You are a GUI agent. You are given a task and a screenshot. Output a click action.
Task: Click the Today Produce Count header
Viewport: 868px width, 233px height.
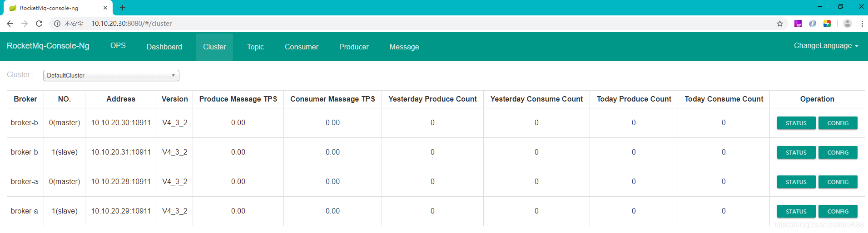634,99
